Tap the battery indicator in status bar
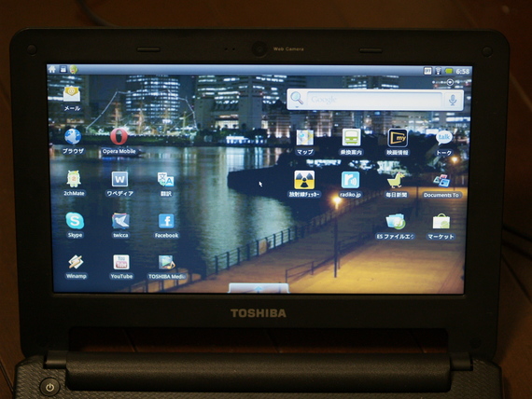Viewport: 532px width, 399px height. click(x=449, y=71)
